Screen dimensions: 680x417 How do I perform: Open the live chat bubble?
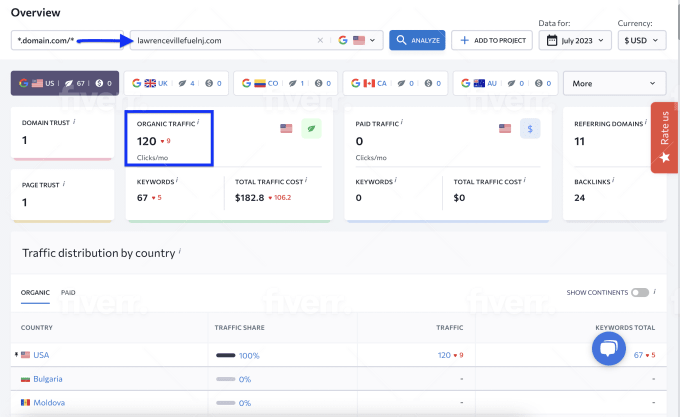[x=609, y=348]
